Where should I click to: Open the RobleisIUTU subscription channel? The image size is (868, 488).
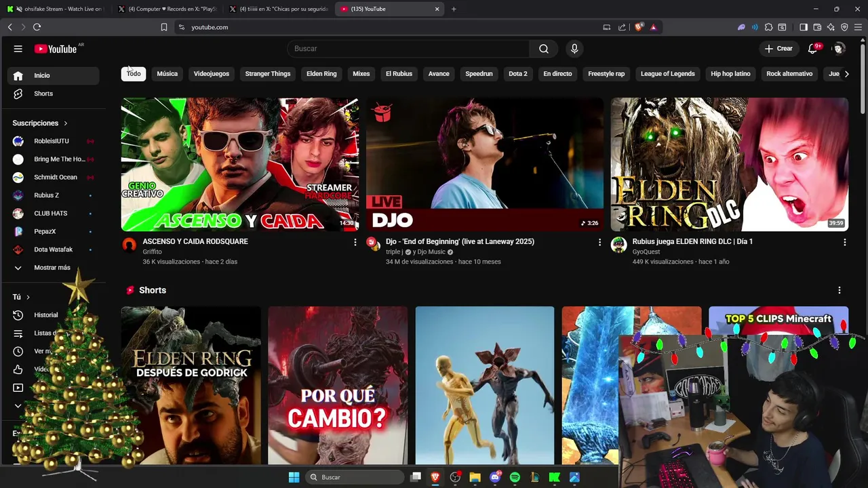pos(54,141)
